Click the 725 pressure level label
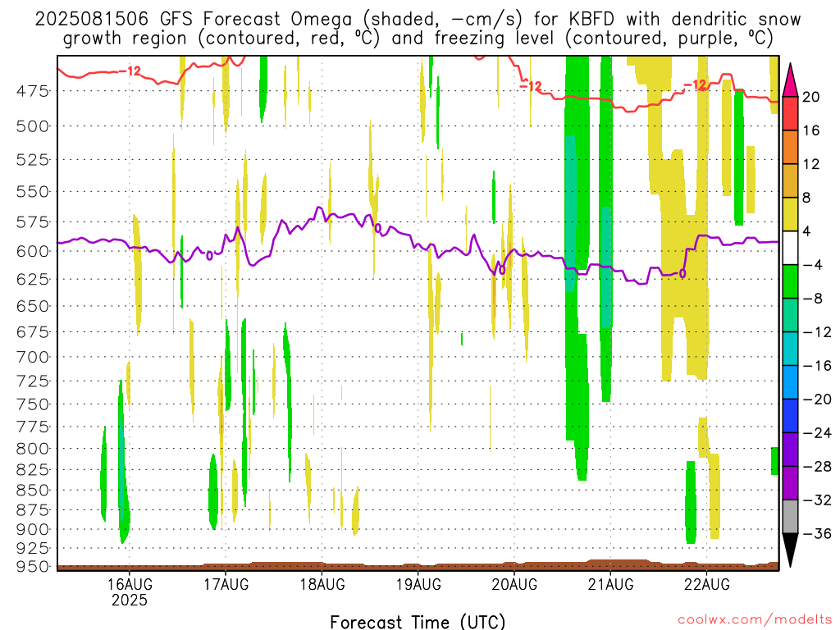The height and width of the screenshot is (630, 840). (33, 381)
